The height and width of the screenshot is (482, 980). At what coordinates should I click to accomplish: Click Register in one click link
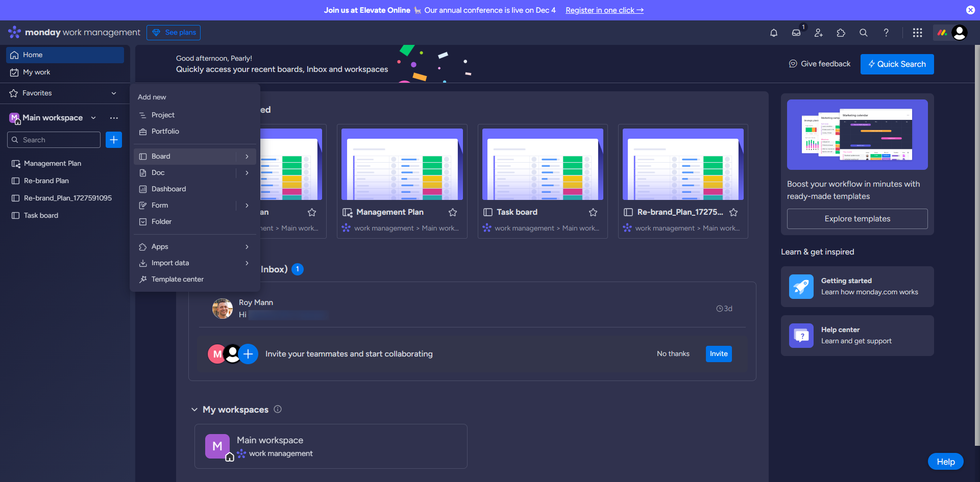tap(604, 10)
